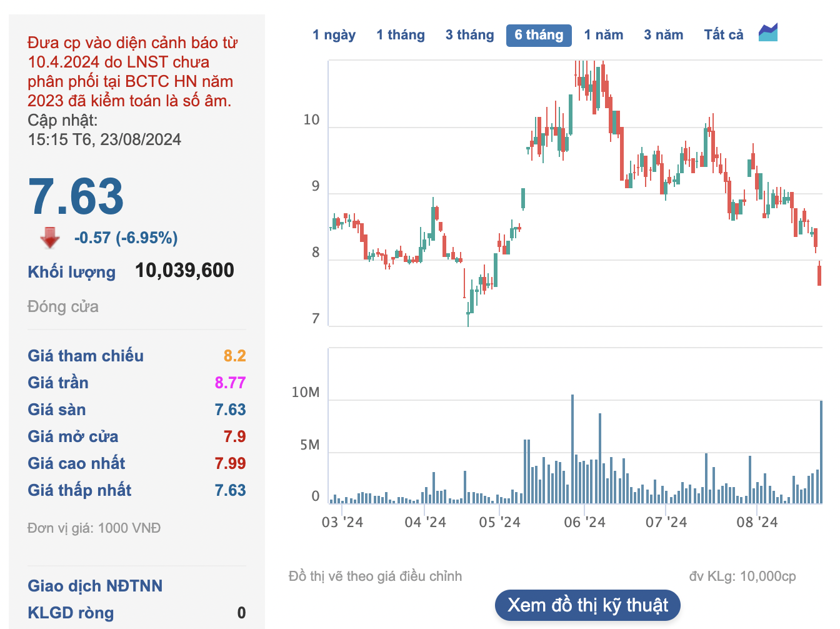Click the 'Giá sàn' label

[57, 410]
